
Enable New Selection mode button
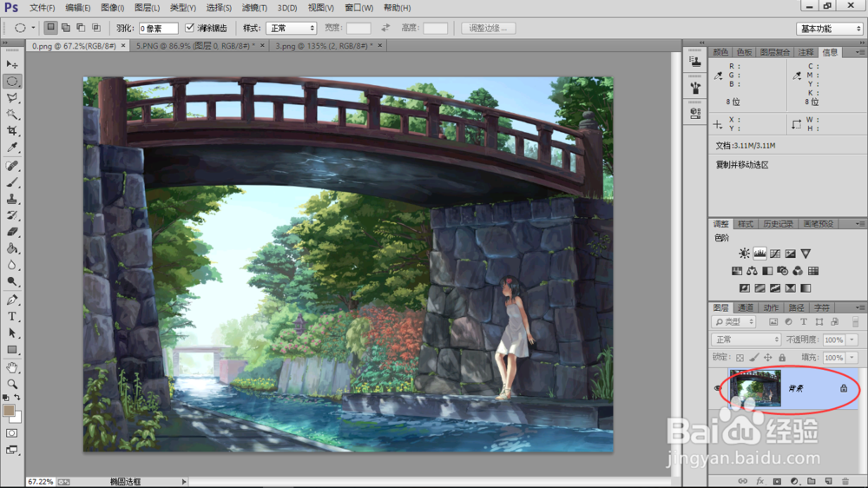pyautogui.click(x=50, y=28)
